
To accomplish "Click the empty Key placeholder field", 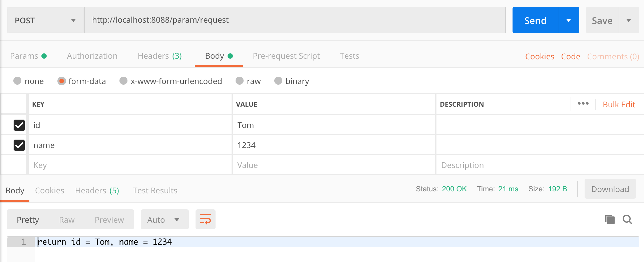I will pyautogui.click(x=130, y=165).
